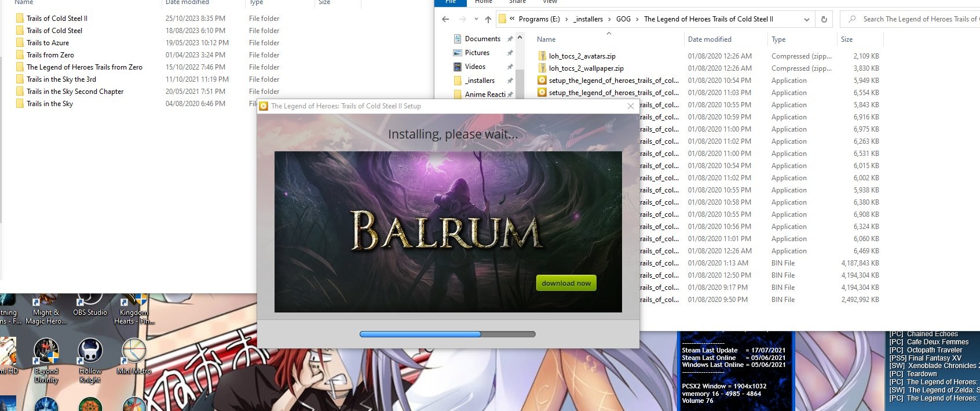Sort by Type column in GOG window
This screenshot has height=411, width=980.
point(778,39)
